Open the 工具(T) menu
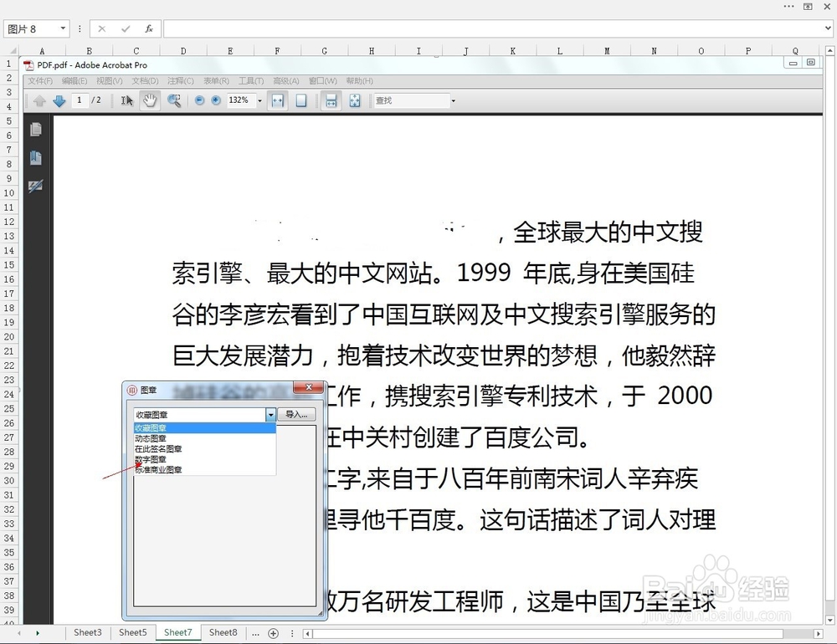Viewport: 837px width, 644px height. [x=251, y=80]
